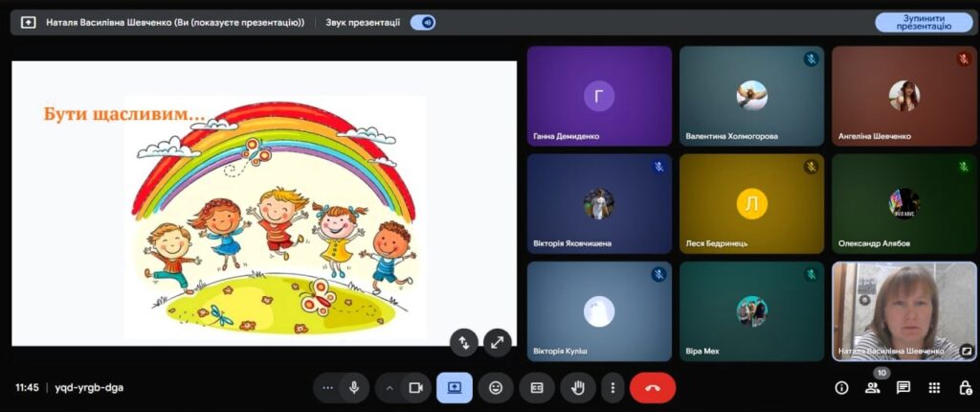This screenshot has height=412, width=980.
Task: Open emoji reactions panel
Action: click(x=496, y=387)
